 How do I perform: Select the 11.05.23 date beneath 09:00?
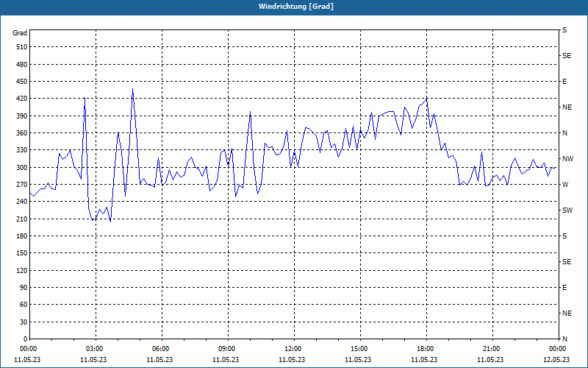pos(226,360)
